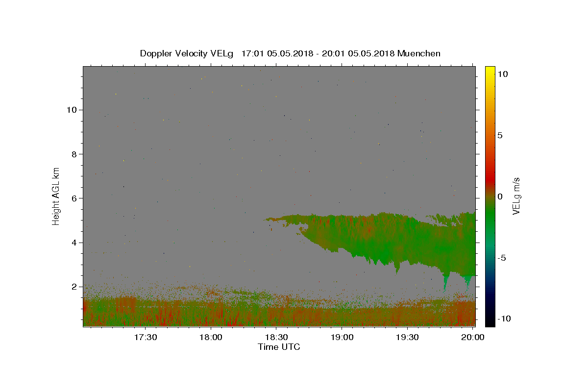Click the height axis label '6'
Viewport: 588px width, 392px height.
pos(74,198)
